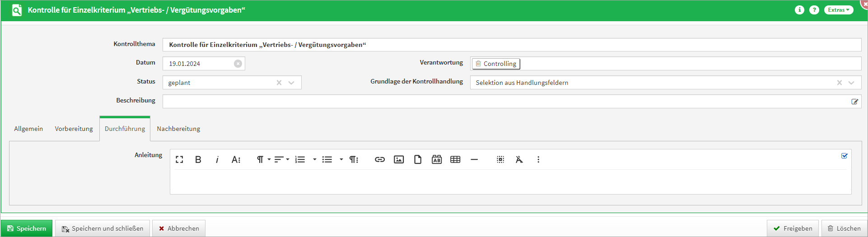Click Speichern und schließen
Screen dimensions: 868x237
tap(103, 228)
